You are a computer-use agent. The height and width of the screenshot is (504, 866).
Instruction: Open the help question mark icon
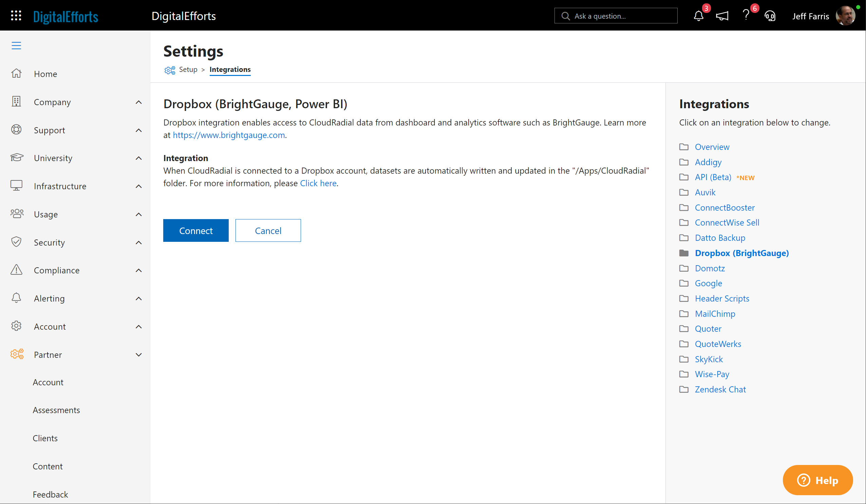click(x=746, y=15)
